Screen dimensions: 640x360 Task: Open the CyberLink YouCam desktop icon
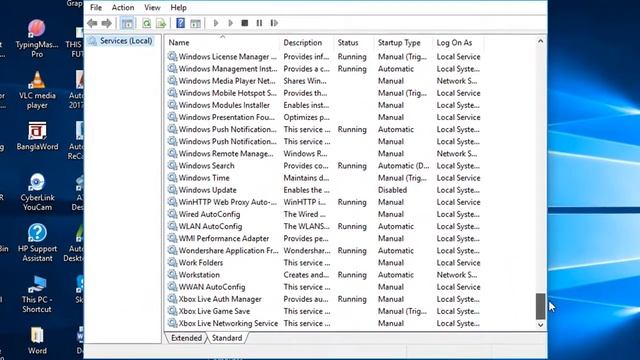click(37, 191)
